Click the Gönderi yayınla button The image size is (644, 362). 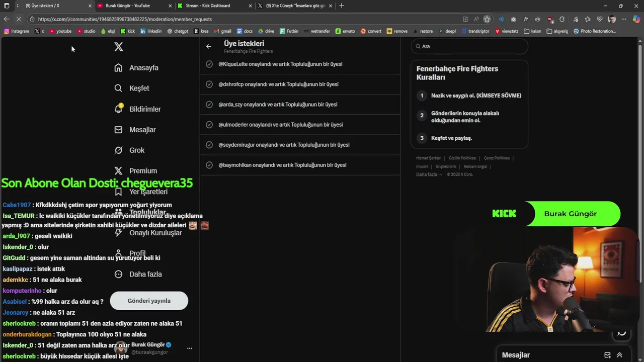[x=149, y=301]
